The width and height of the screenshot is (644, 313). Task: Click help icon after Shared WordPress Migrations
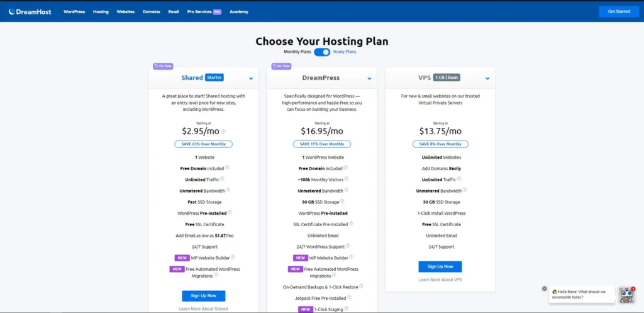(x=216, y=275)
